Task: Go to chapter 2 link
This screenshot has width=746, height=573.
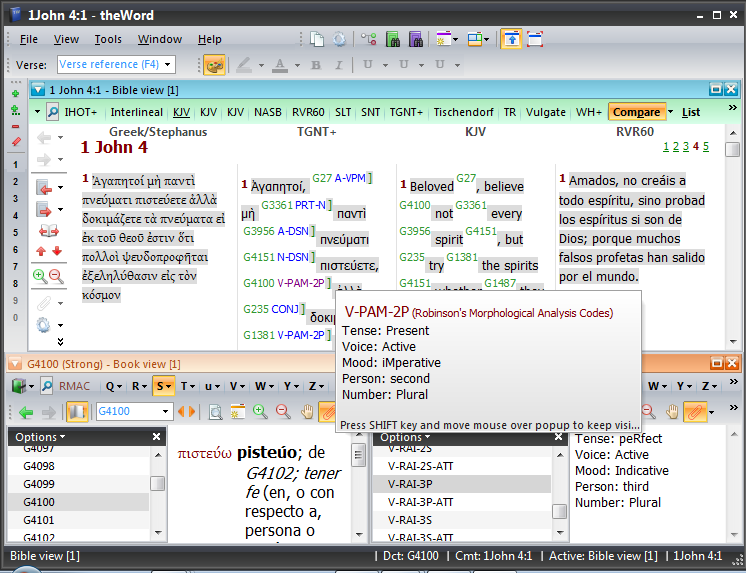Action: pos(676,147)
